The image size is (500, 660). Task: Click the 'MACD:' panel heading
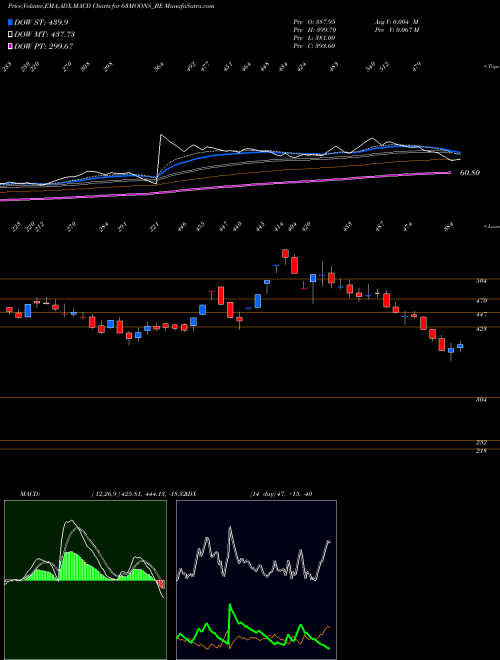[x=30, y=494]
